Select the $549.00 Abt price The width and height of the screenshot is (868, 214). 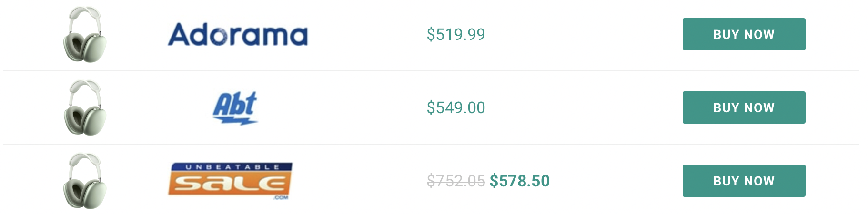pos(456,107)
